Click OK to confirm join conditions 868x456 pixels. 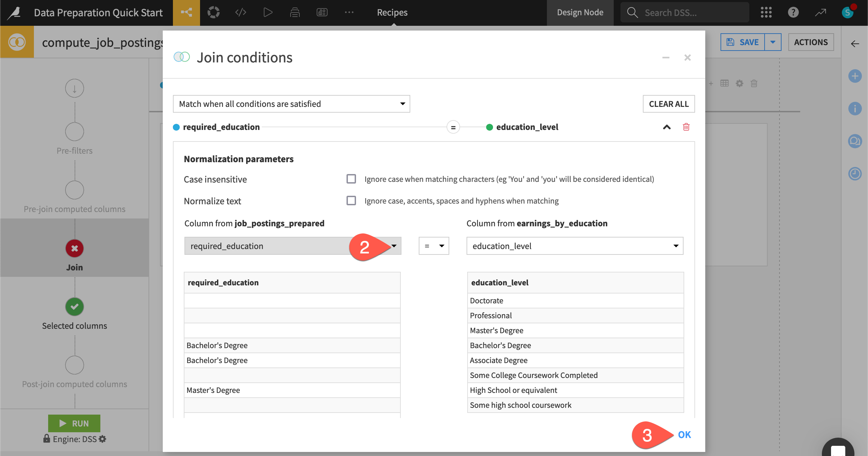click(x=684, y=435)
